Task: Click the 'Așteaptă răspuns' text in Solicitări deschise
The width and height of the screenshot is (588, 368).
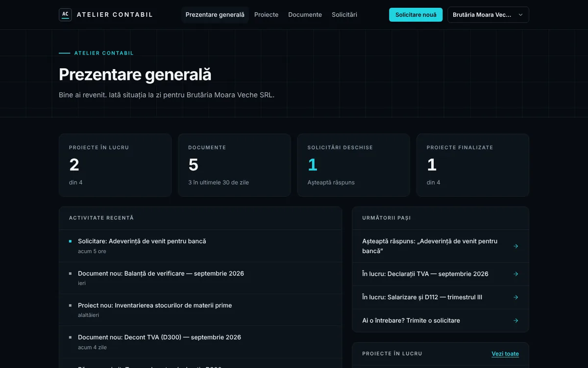Action: coord(331,183)
